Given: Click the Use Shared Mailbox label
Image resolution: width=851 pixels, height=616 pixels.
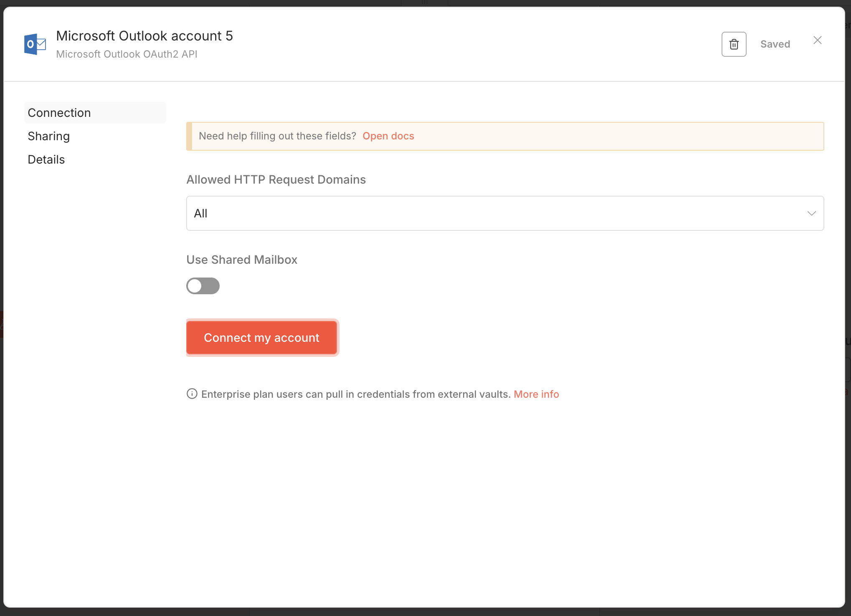Looking at the screenshot, I should 242,260.
